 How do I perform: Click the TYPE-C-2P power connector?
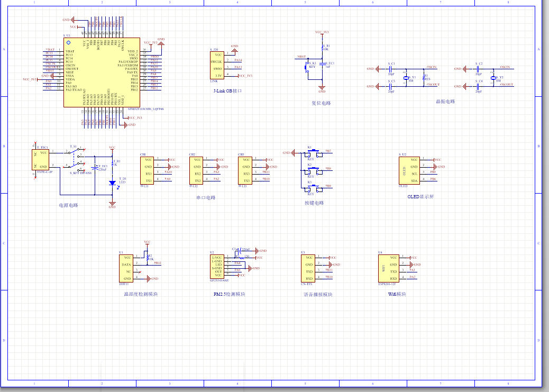[42, 159]
